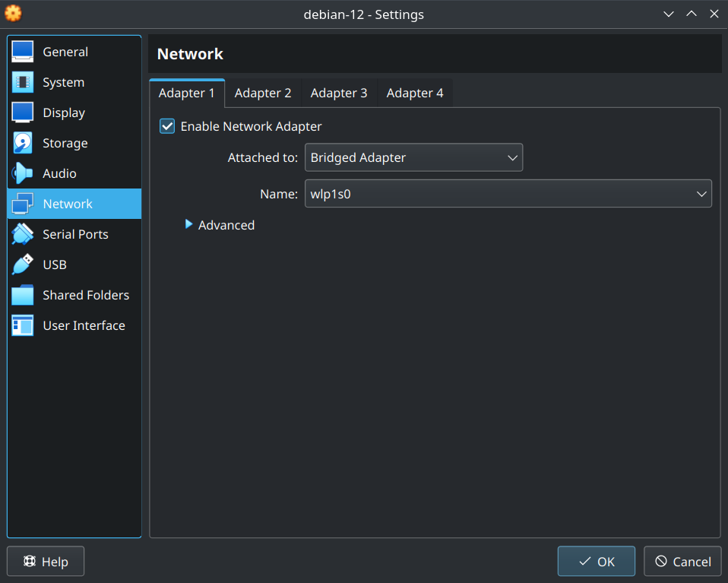Open the Attached to dropdown
Image resolution: width=728 pixels, height=583 pixels.
coord(413,157)
